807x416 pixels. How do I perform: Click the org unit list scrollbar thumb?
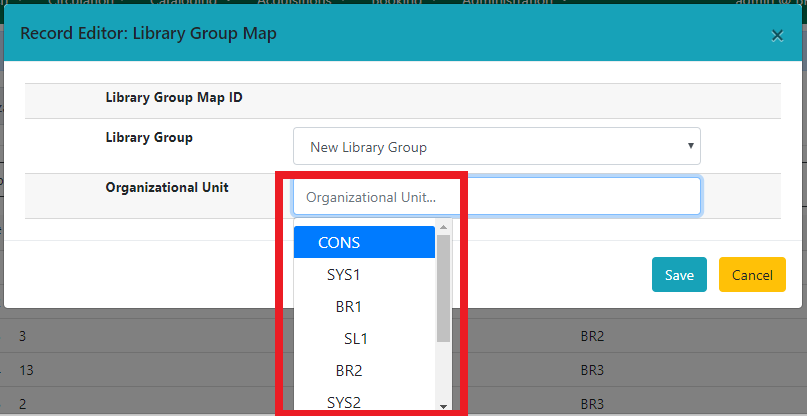(444, 288)
